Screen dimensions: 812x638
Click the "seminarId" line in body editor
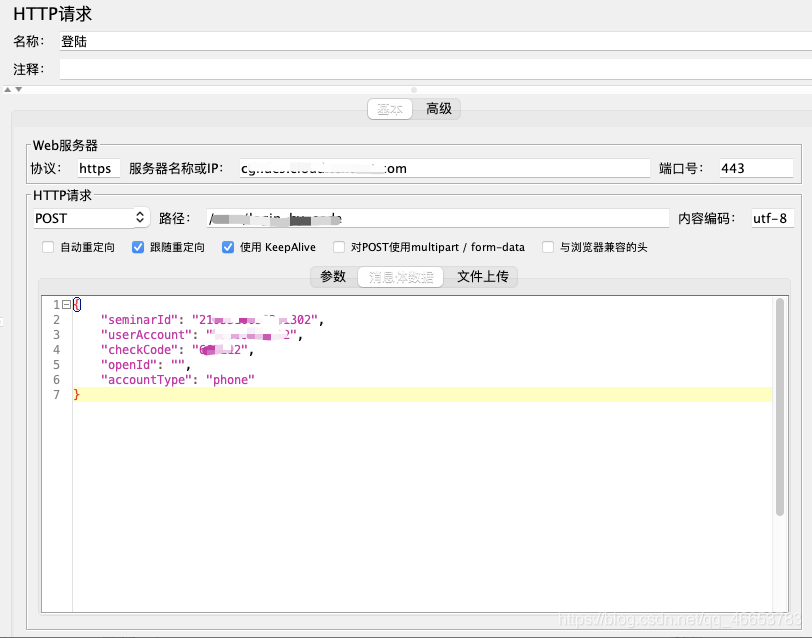212,320
